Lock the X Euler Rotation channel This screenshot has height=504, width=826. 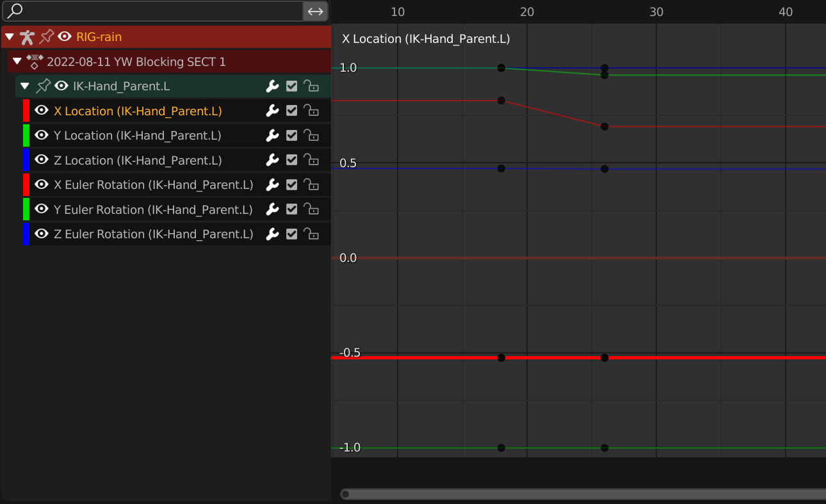click(x=311, y=185)
